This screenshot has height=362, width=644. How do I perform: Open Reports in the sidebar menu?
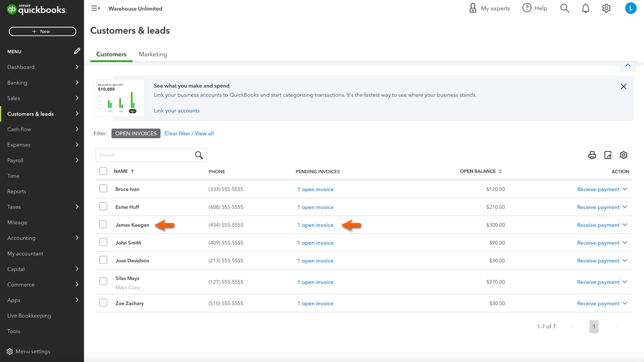17,191
